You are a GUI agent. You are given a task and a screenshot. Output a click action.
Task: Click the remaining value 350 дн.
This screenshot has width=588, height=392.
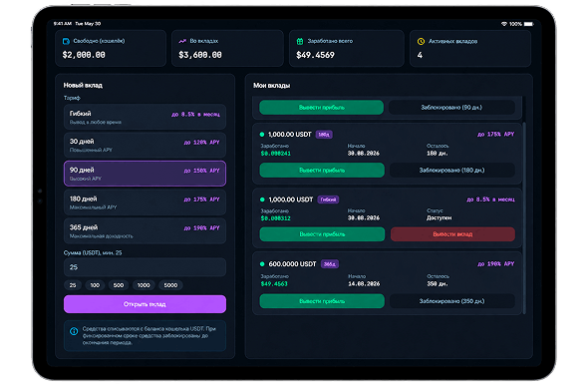pyautogui.click(x=438, y=284)
